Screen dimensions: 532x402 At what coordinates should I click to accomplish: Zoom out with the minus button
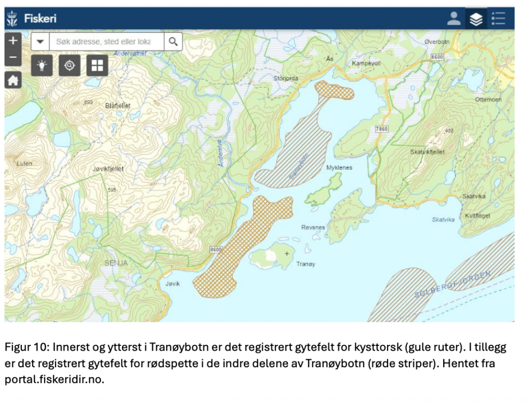[13, 57]
